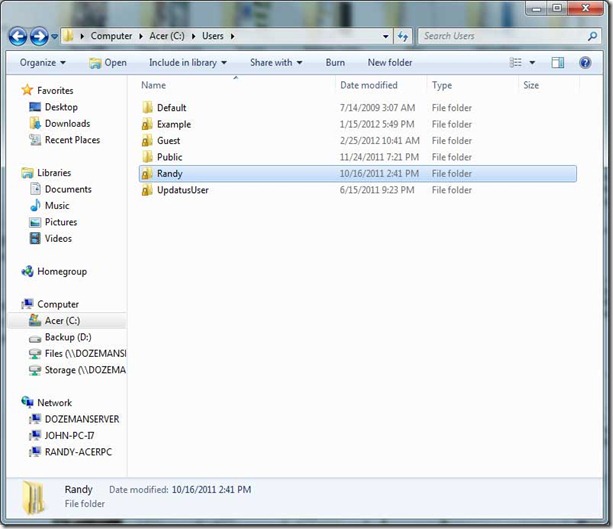Minimize the Explorer window
This screenshot has height=529, width=613.
pos(536,8)
